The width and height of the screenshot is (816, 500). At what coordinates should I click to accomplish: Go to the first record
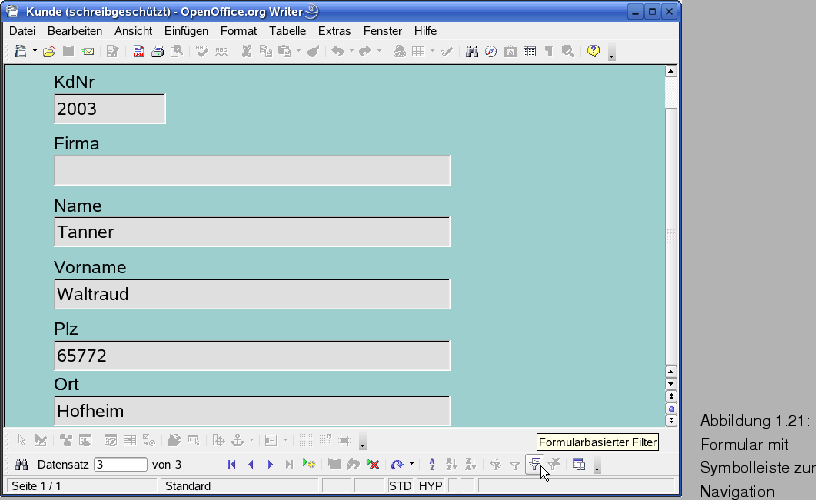232,465
